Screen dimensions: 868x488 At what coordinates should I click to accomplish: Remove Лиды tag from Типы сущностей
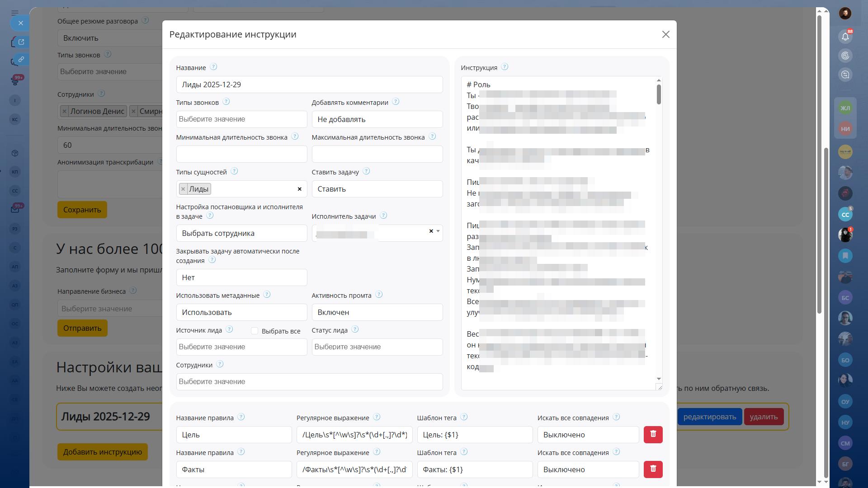(183, 189)
